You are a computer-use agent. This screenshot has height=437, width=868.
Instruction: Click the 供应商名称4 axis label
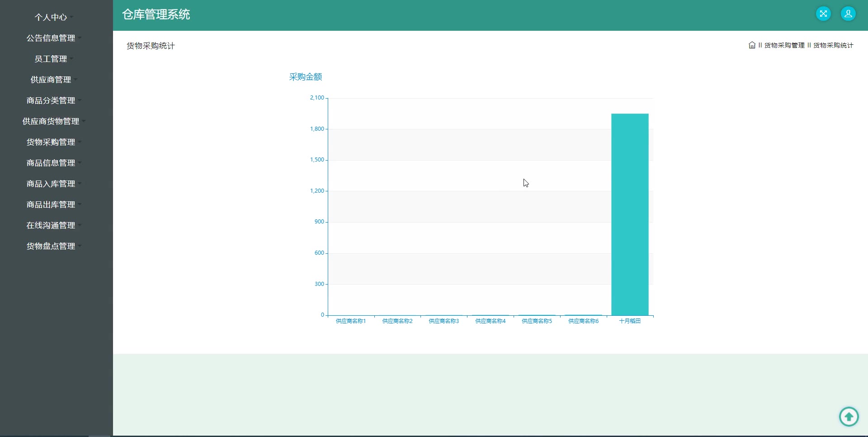tap(491, 321)
